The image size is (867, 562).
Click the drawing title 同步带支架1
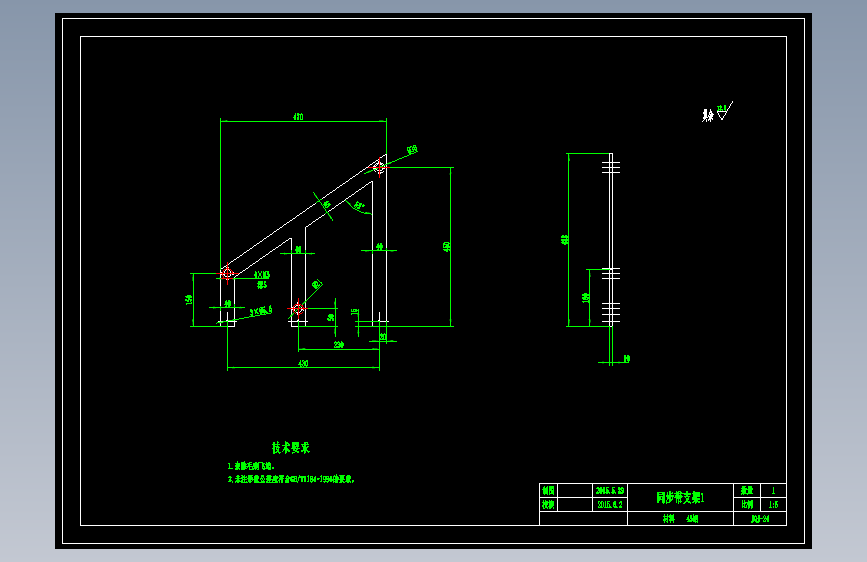(680, 498)
